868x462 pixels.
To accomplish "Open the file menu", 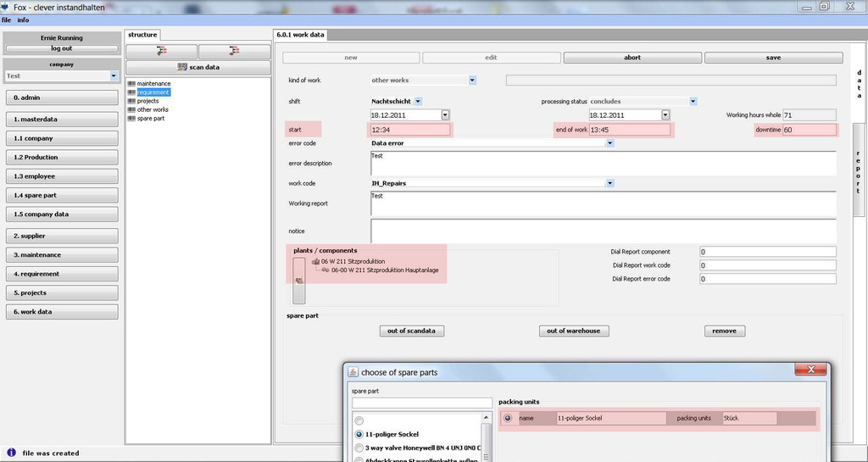I will pos(6,19).
